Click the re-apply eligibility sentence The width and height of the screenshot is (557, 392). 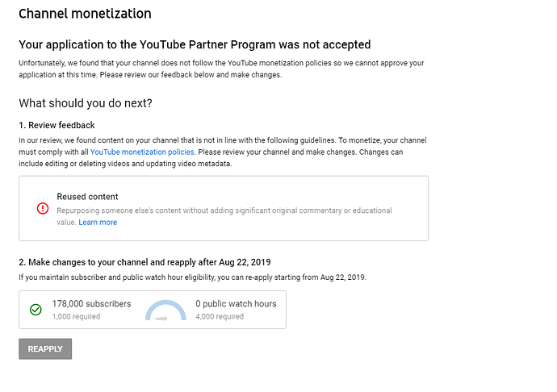(193, 277)
